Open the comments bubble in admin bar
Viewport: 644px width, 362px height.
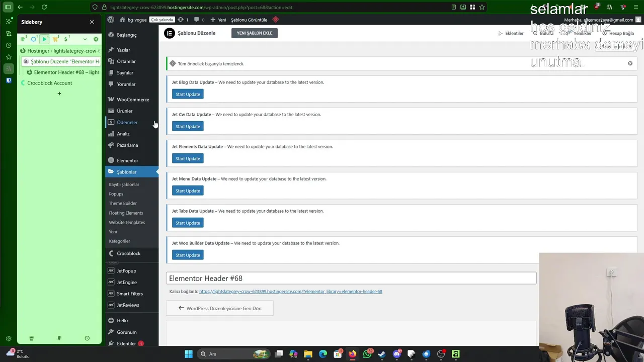point(199,20)
